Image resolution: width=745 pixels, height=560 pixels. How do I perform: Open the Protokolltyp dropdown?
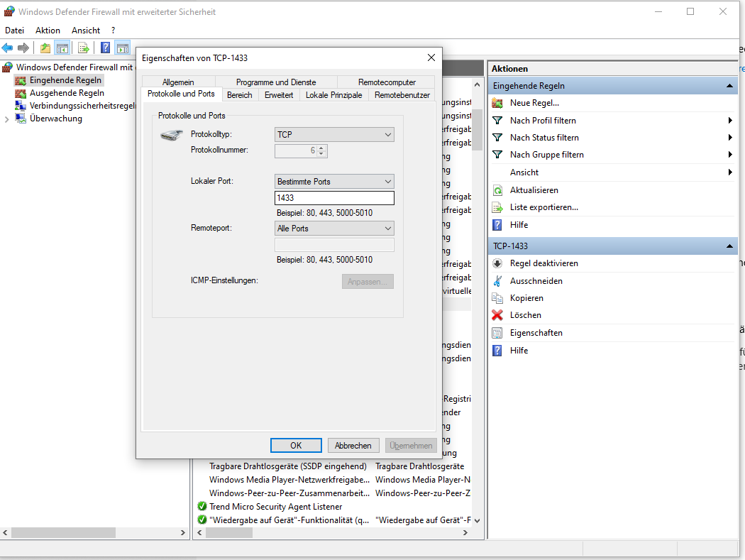[x=334, y=135]
